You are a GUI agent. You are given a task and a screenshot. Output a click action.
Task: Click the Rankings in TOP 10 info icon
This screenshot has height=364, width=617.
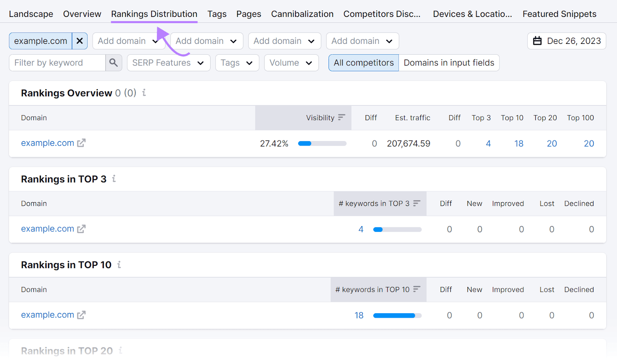pos(119,265)
